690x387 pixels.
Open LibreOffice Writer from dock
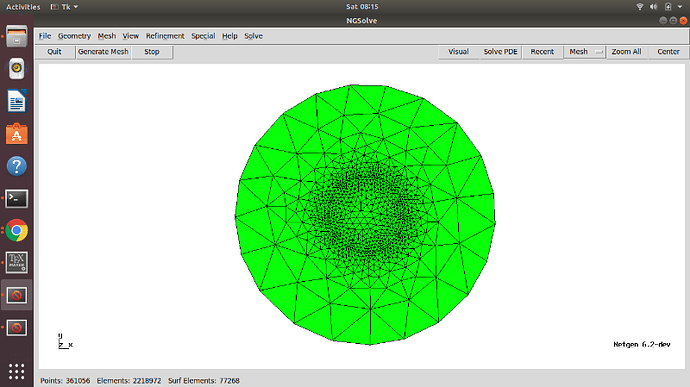point(17,101)
